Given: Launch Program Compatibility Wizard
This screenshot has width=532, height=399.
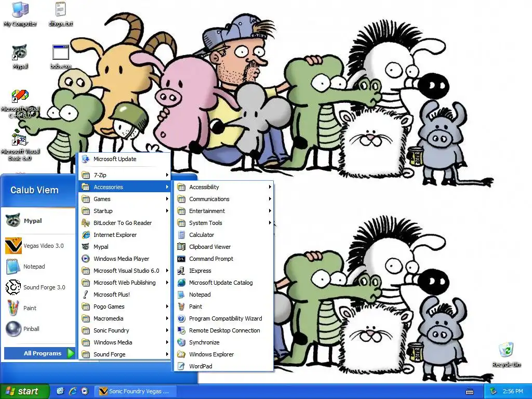Looking at the screenshot, I should coord(224,318).
